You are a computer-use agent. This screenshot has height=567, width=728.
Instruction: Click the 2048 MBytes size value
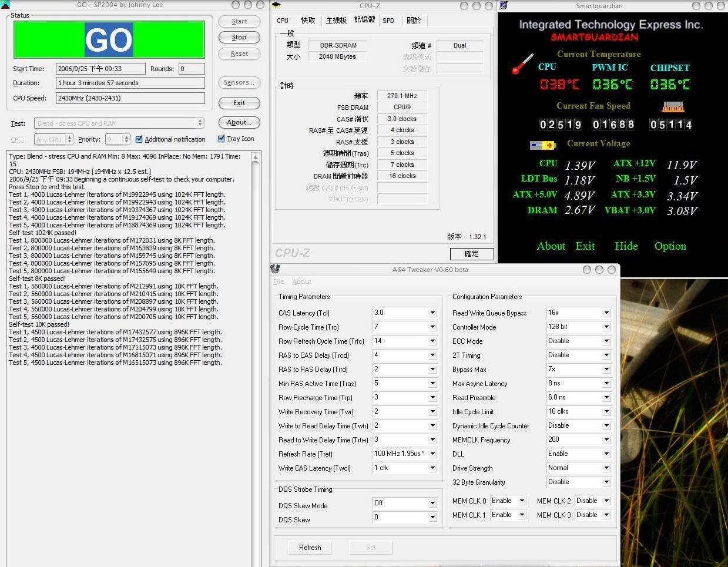(337, 56)
